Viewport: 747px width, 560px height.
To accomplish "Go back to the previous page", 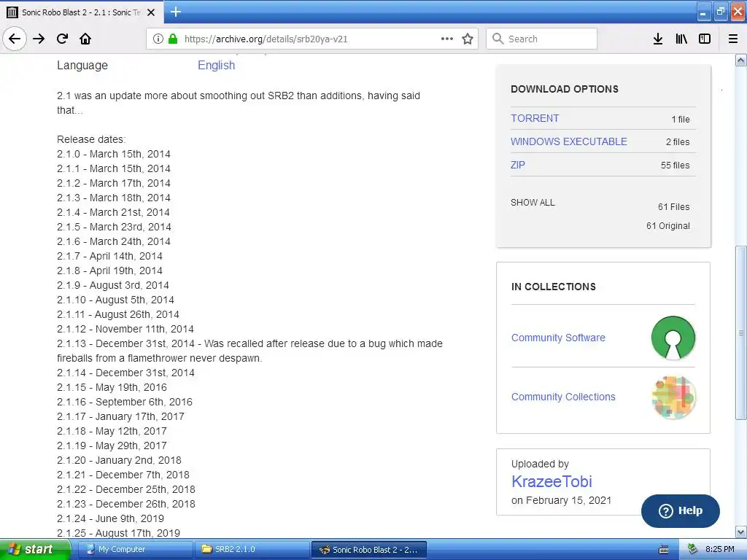I will (15, 39).
